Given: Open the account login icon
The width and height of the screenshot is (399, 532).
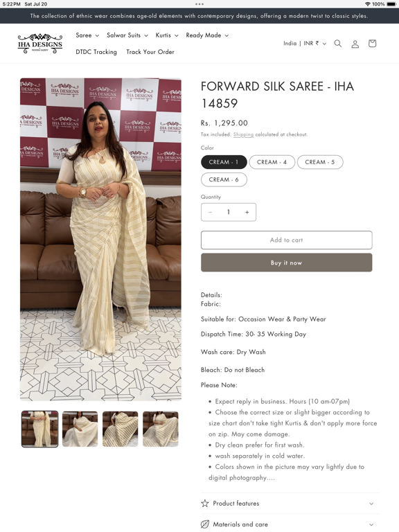Looking at the screenshot, I should pyautogui.click(x=355, y=44).
